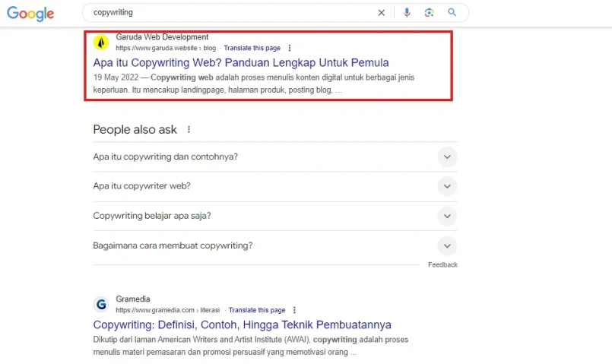
Task: Click the Garuda Web Development favicon
Action: 101,42
